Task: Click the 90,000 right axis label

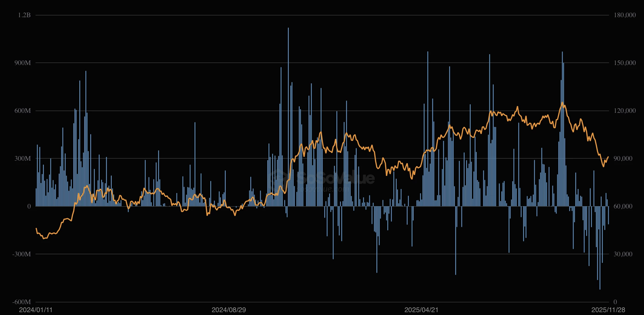Action: 623,159
